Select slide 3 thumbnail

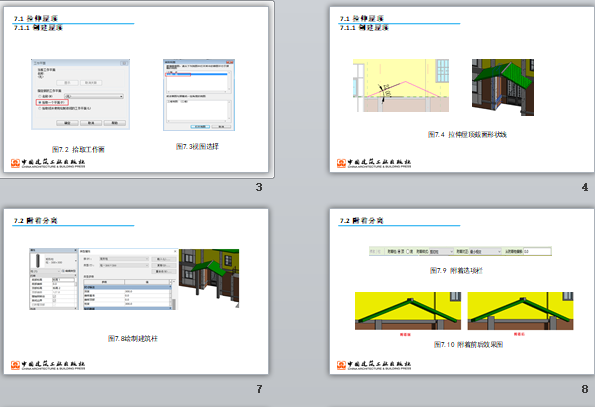coord(136,90)
